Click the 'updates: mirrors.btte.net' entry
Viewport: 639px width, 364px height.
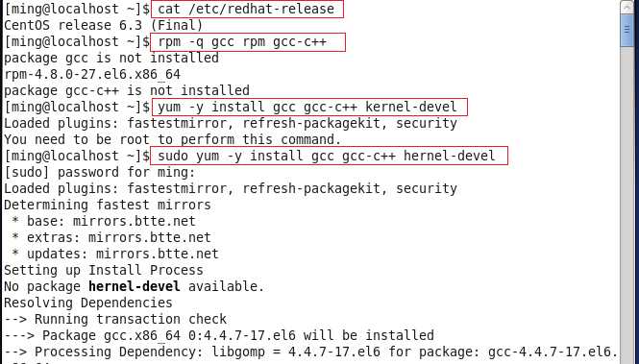[123, 254]
